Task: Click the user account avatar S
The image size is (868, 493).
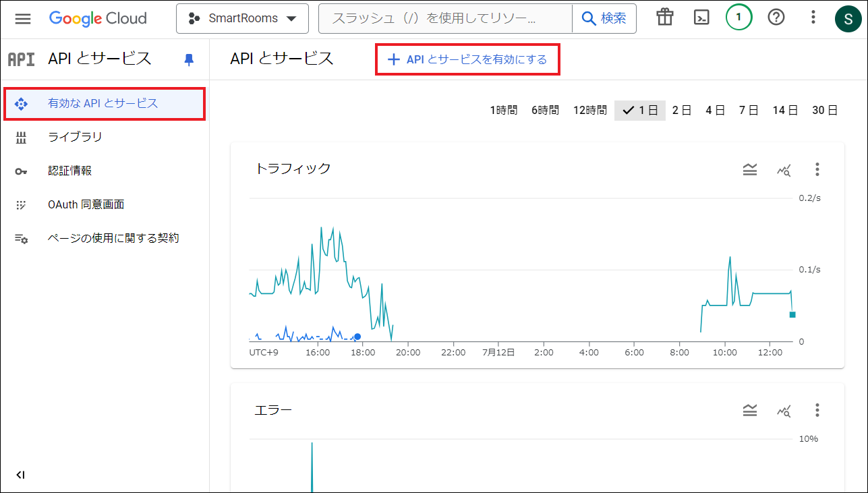Action: pos(848,18)
